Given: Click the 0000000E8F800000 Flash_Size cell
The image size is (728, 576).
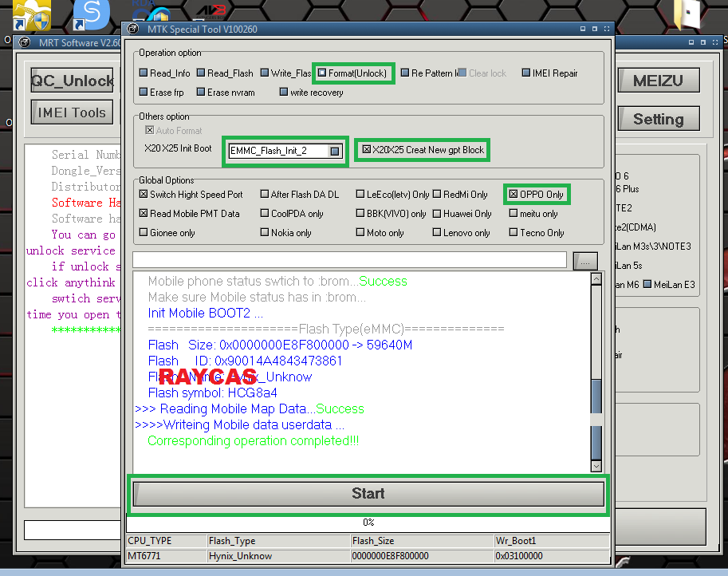Looking at the screenshot, I should point(423,556).
